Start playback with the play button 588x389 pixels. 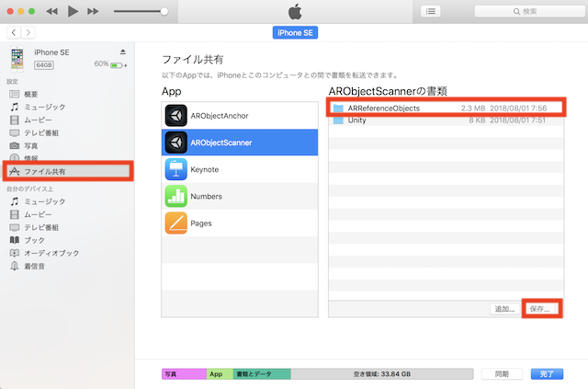73,11
